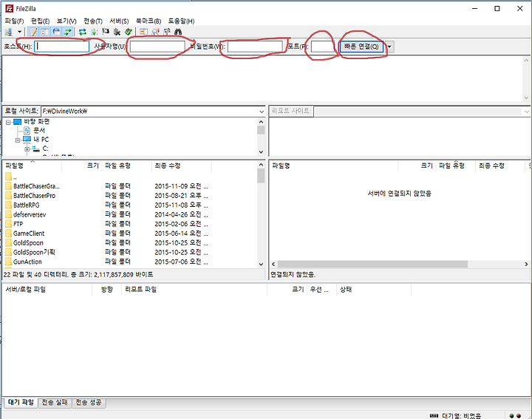Viewport: 532px width, 419px height.
Task: Open 전송(T) menu
Action: pyautogui.click(x=93, y=21)
